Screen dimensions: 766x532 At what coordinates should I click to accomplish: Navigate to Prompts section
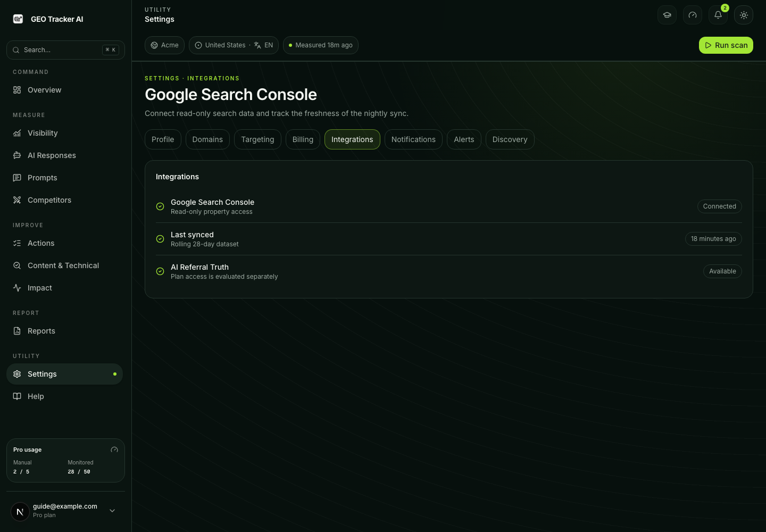(64, 178)
